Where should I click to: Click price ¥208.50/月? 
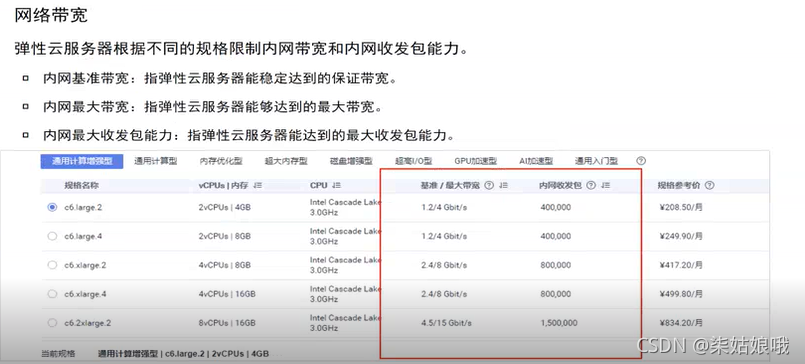(680, 207)
